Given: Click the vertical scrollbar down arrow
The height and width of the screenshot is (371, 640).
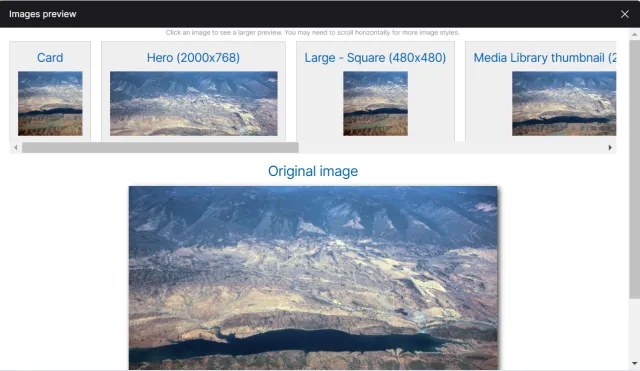Looking at the screenshot, I should point(634,363).
